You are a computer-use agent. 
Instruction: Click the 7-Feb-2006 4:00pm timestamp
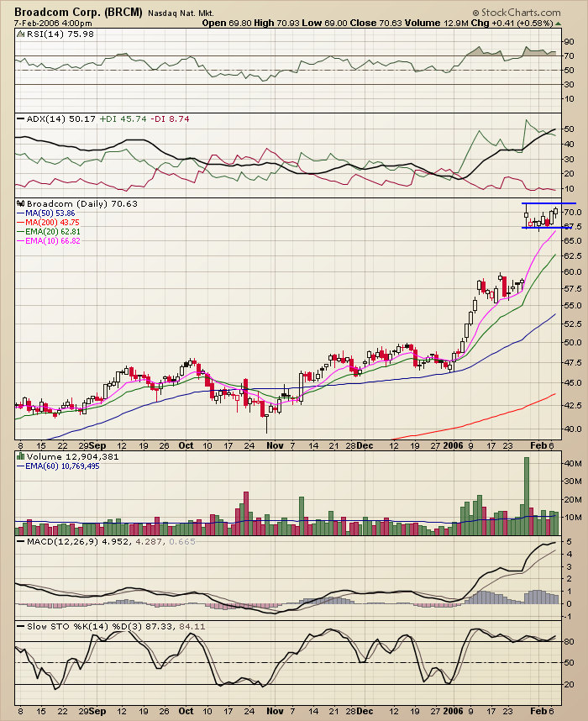pyautogui.click(x=53, y=23)
